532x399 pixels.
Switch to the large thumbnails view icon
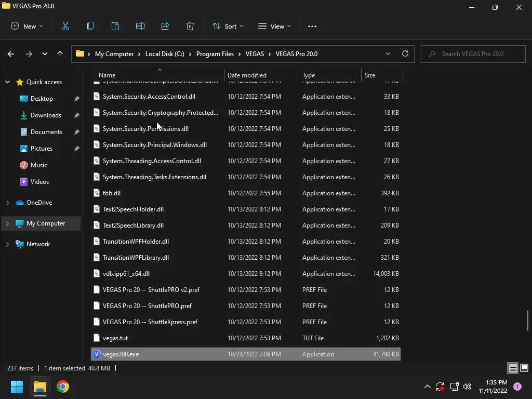click(x=524, y=368)
